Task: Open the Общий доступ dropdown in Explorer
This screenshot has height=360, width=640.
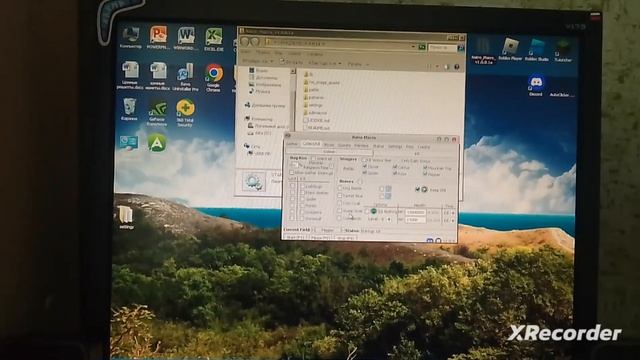Action: tap(325, 63)
